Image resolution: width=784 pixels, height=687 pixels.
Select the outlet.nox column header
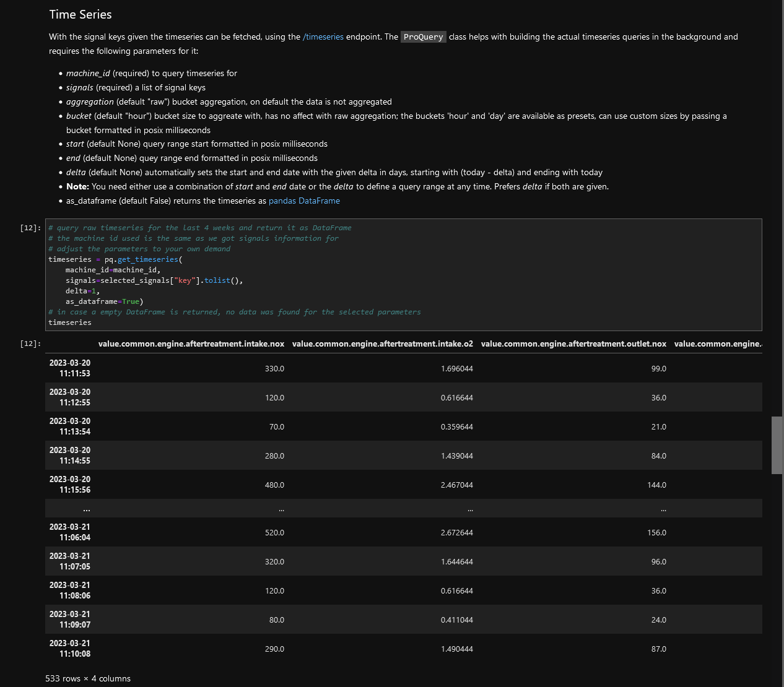pos(573,344)
